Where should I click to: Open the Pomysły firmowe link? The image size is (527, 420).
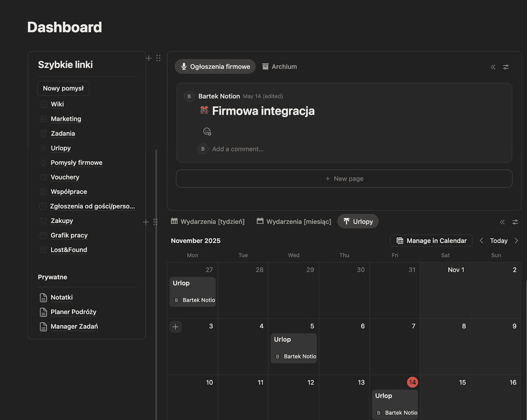[x=77, y=162]
